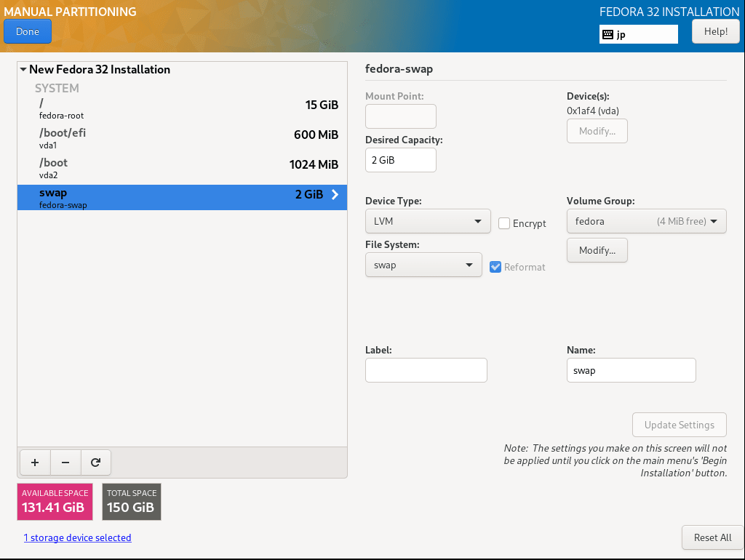745x560 pixels.
Task: Add a new mount point with plus icon
Action: [x=35, y=463]
